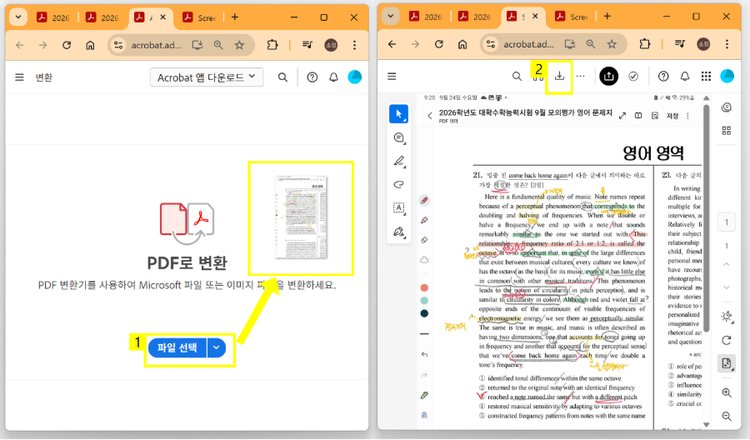This screenshot has width=750, height=440.
Task: Click the search icon in the right Acrobat window
Action: [517, 76]
